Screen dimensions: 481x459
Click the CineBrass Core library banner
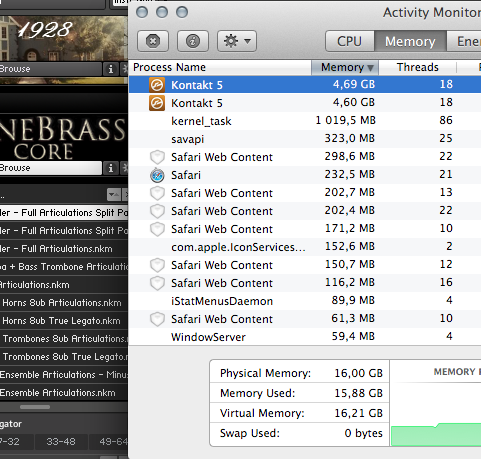[x=64, y=137]
